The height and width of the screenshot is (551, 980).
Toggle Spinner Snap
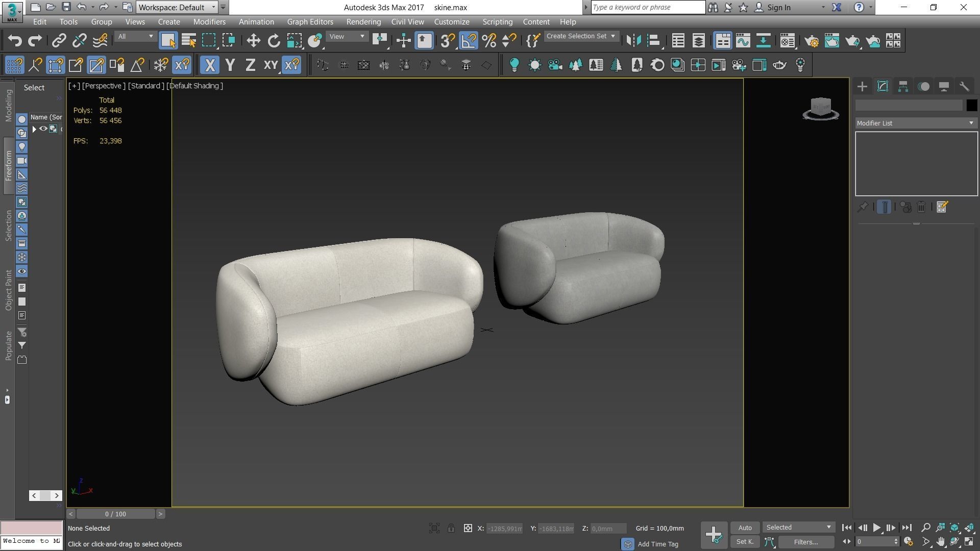(x=509, y=40)
